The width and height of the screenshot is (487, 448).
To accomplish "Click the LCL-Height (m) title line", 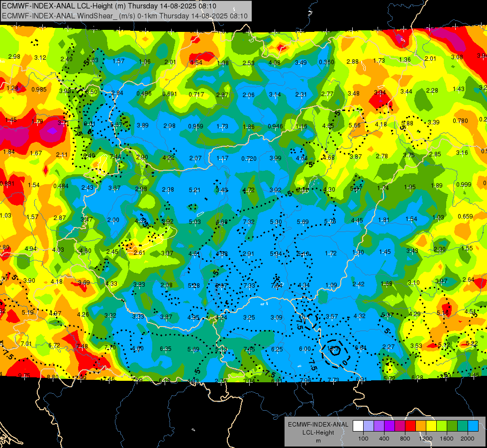I will pyautogui.click(x=109, y=6).
